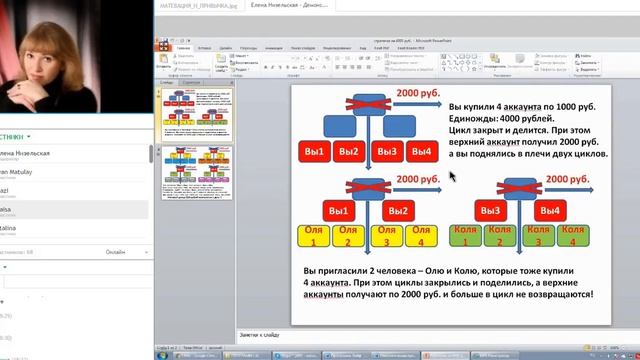This screenshot has height=360, width=640.
Task: Open the Insert (Вставка) ribbon tab
Action: [x=204, y=48]
